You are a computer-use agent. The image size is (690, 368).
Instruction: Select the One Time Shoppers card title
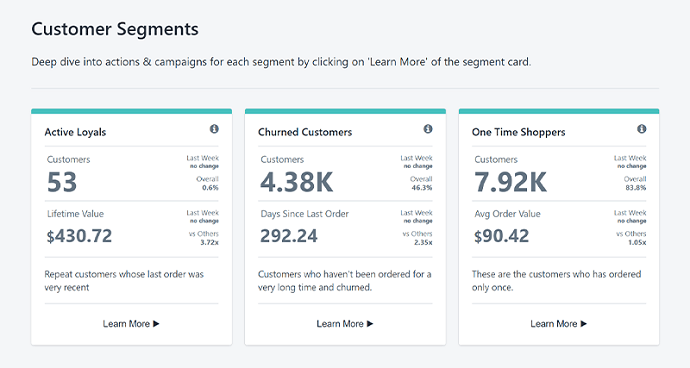[x=518, y=132]
